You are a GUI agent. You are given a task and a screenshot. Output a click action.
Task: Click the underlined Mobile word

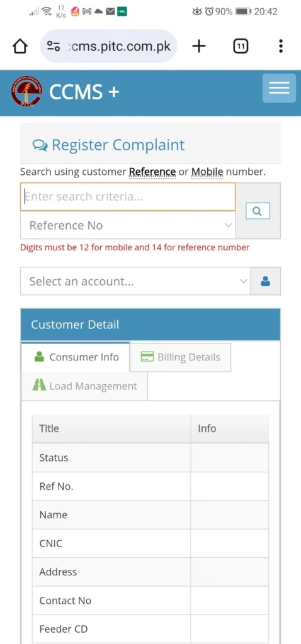(x=207, y=172)
